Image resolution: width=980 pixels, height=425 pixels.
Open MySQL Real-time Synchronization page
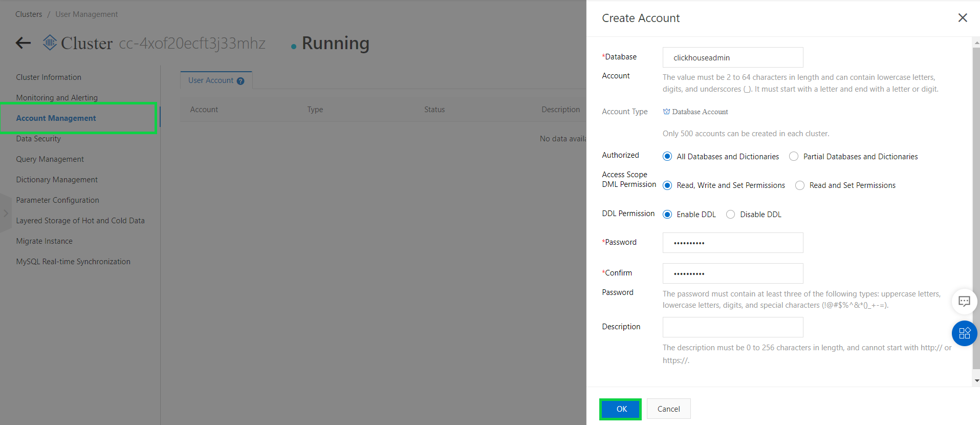[73, 262]
